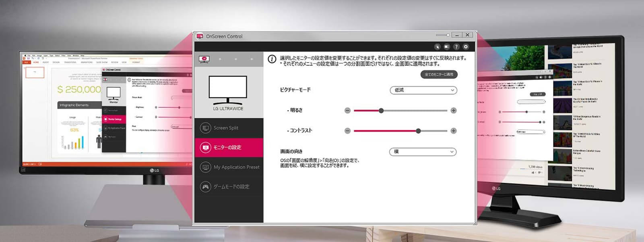This screenshot has width=644, height=242.
Task: Increase コントラスト with the plus button
Action: click(454, 131)
